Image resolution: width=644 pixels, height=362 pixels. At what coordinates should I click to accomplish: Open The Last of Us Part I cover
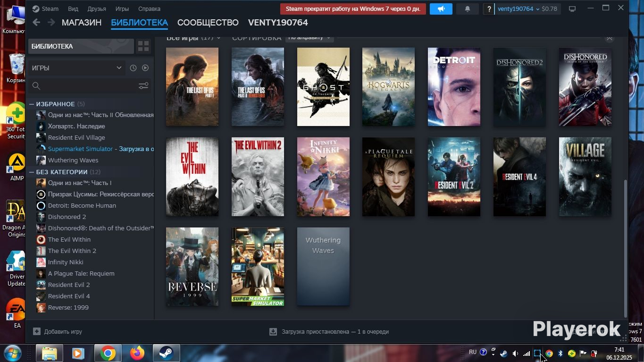[x=192, y=87]
